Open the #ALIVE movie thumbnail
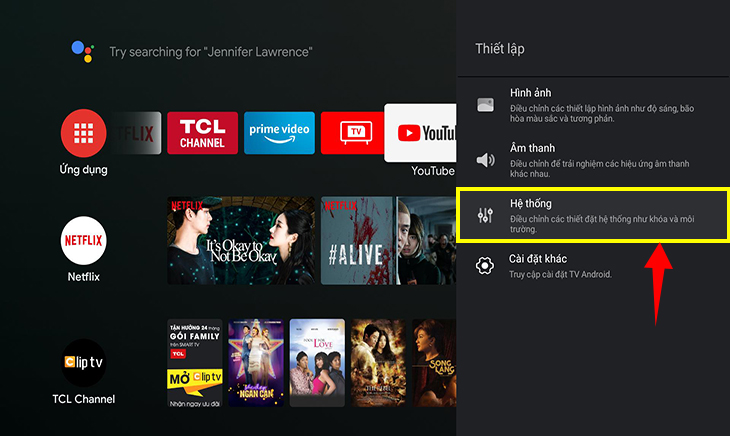The image size is (730, 436). (358, 240)
